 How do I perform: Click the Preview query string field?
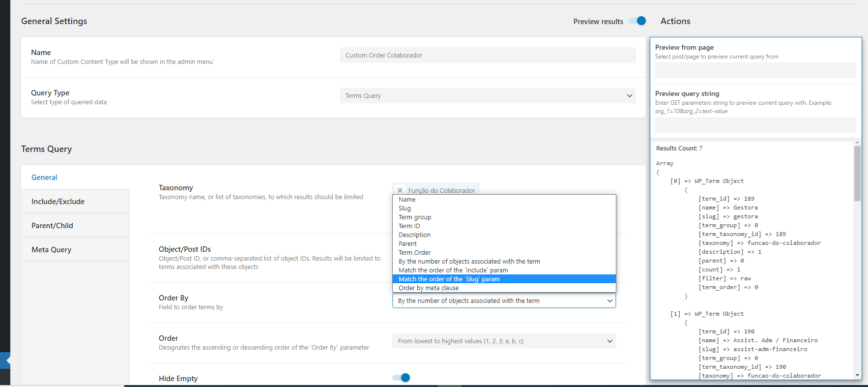755,125
